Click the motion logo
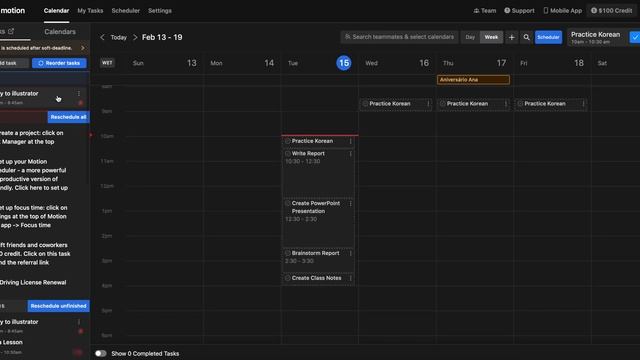This screenshot has height=360, width=640. click(x=13, y=11)
